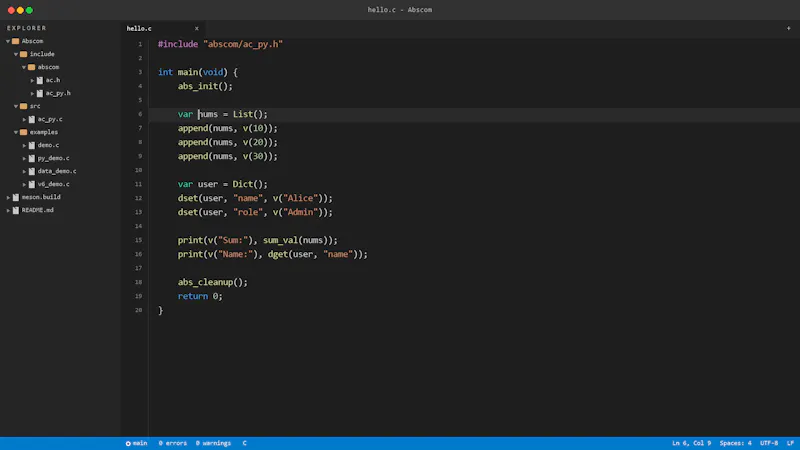Screen dimensions: 800x450
Task: Open demo.c in the explorer
Action: coord(48,145)
